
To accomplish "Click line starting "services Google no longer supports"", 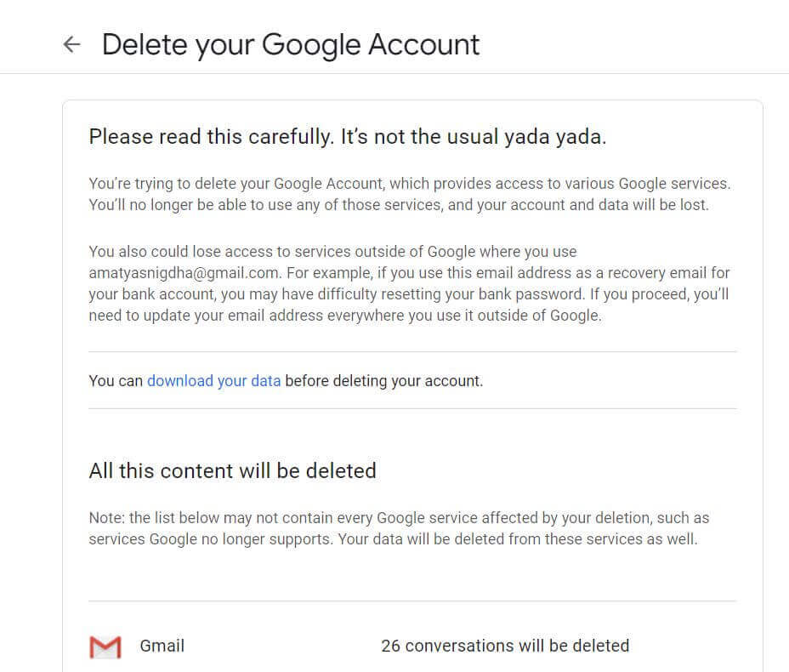I will (x=394, y=539).
